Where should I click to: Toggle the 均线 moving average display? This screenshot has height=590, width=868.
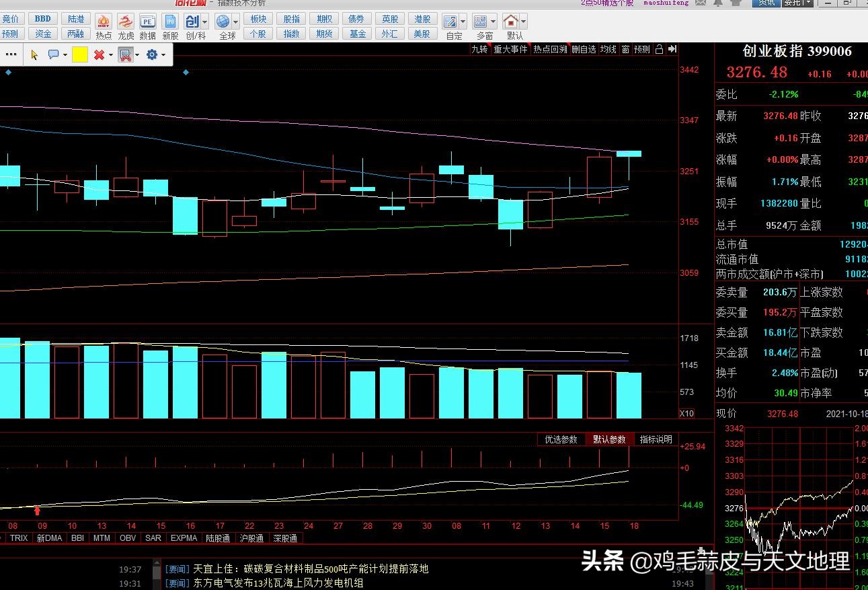point(608,49)
